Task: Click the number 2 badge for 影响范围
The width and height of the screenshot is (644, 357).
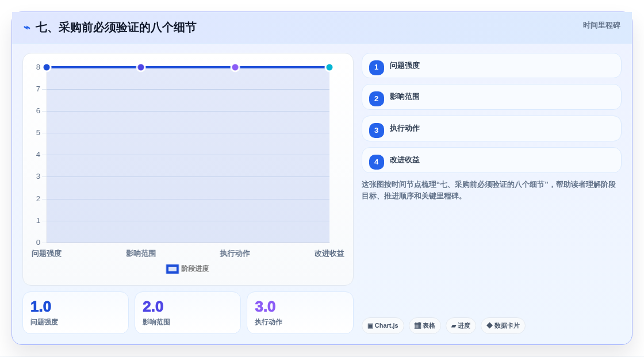Action: (376, 99)
